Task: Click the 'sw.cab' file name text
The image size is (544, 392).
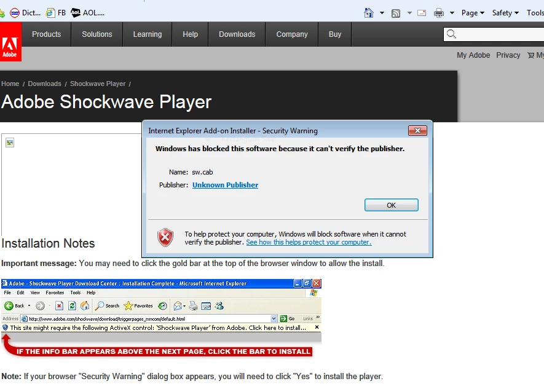Action: pyautogui.click(x=202, y=172)
